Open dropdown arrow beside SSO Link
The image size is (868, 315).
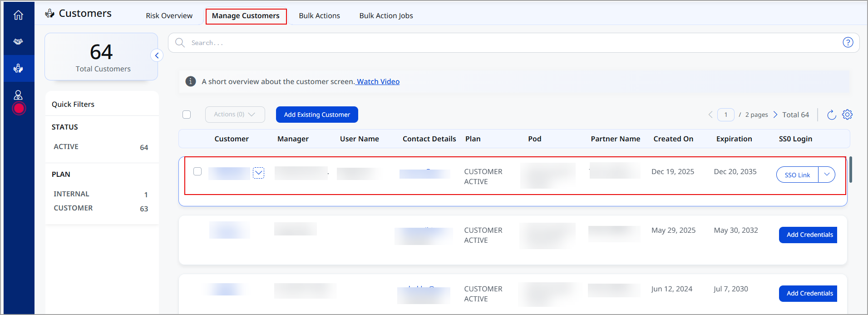827,175
